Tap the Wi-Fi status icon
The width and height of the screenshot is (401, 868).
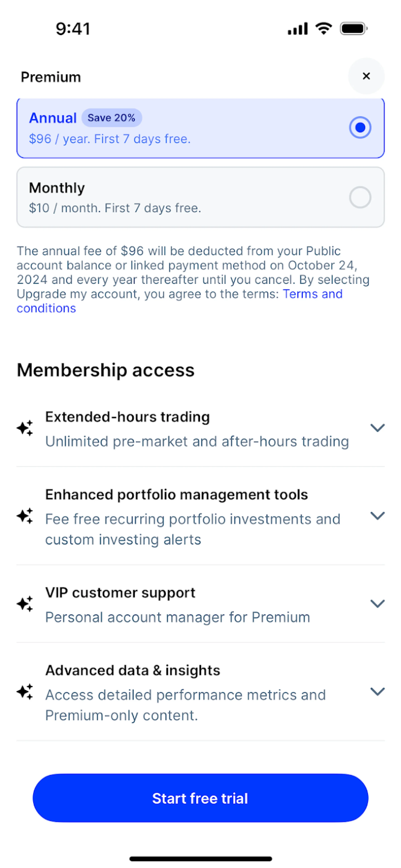(x=324, y=28)
